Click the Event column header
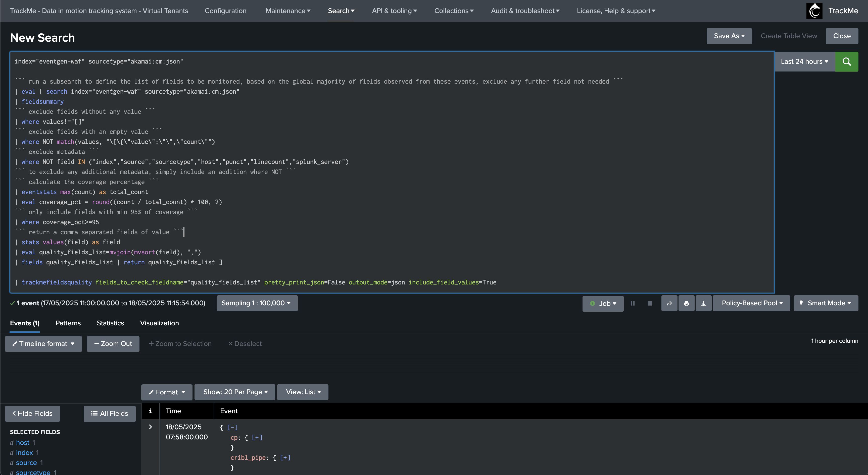This screenshot has height=475, width=868. [x=229, y=411]
